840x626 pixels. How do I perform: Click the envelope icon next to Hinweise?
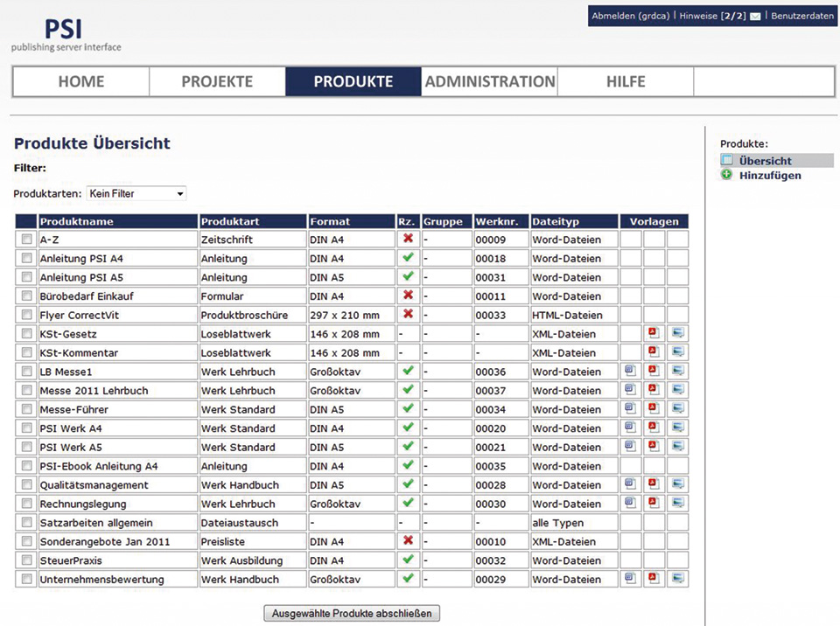click(x=755, y=17)
